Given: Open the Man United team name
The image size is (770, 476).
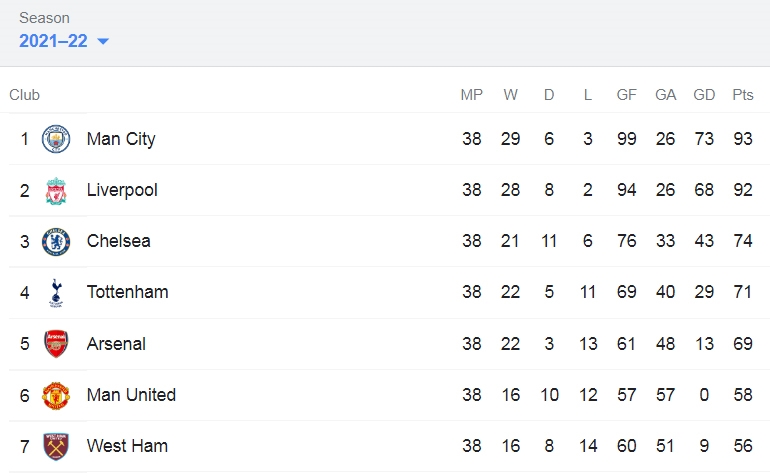Looking at the screenshot, I should [131, 395].
